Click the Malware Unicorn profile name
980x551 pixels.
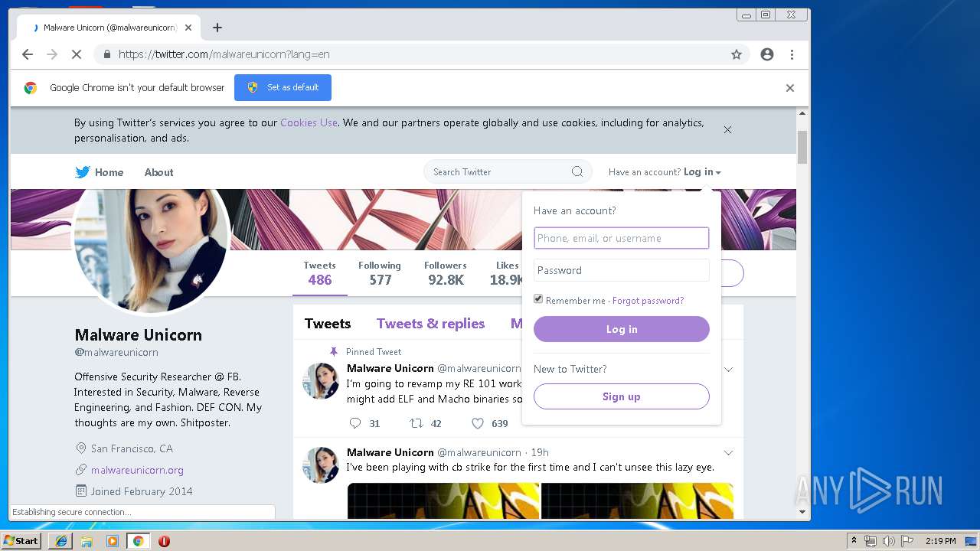(139, 334)
